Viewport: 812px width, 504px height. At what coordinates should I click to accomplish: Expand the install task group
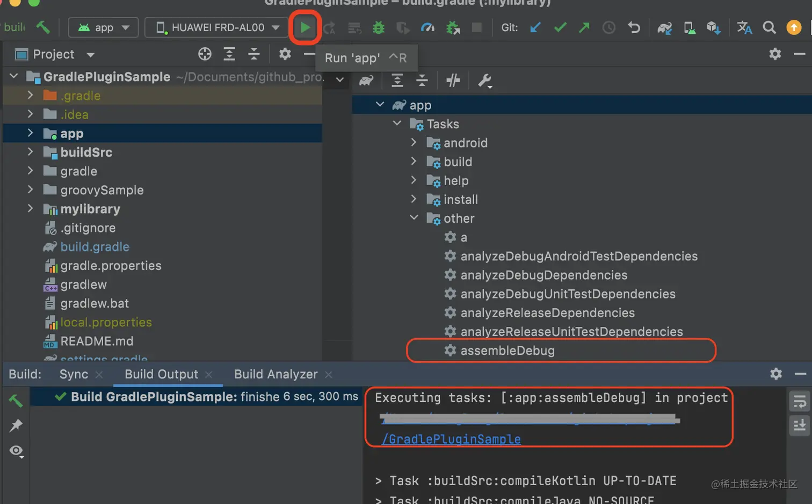point(414,199)
